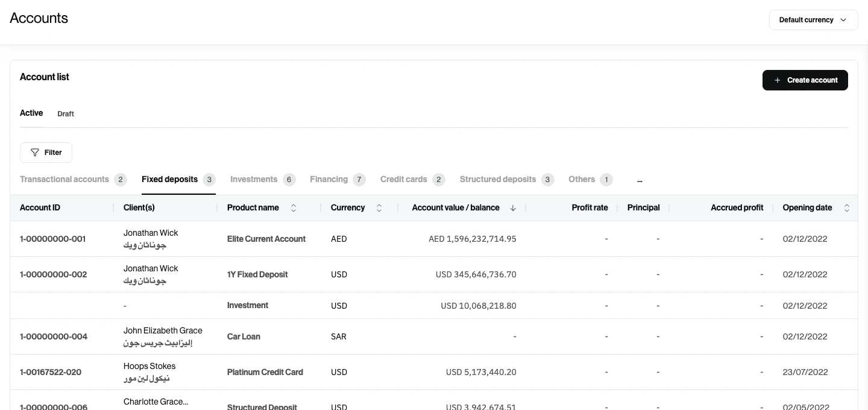
Task: Click balance USD 5,173,440.20
Action: (481, 372)
